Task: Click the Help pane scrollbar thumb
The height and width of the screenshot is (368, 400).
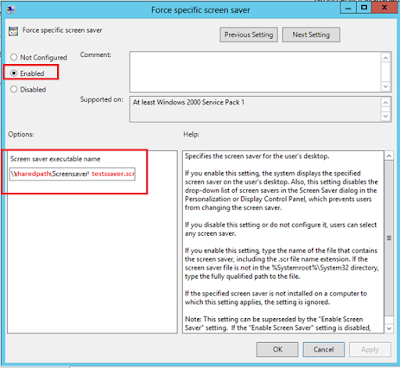Action: click(389, 238)
